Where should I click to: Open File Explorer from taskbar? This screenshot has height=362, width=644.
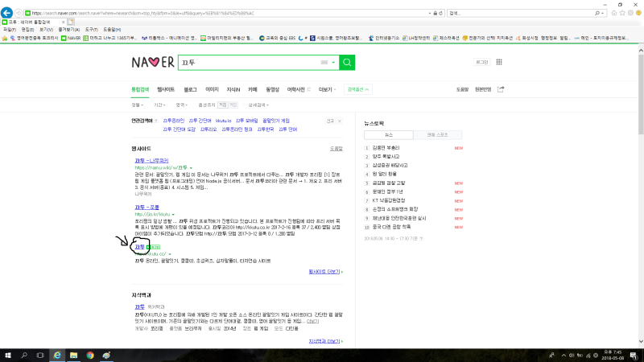73,356
